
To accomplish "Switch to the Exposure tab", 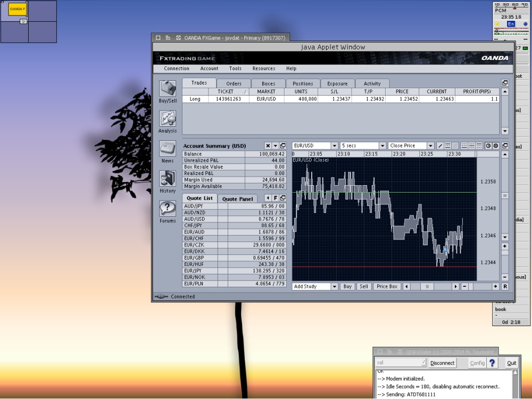I will 338,84.
